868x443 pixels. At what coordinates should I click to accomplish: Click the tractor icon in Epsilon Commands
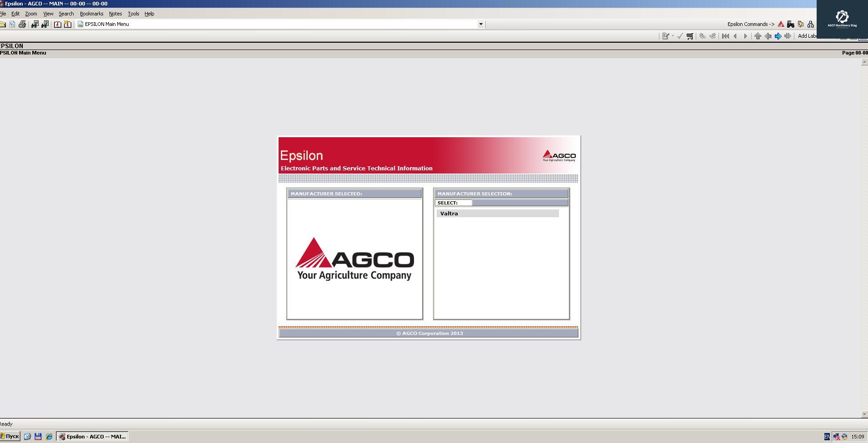point(791,24)
